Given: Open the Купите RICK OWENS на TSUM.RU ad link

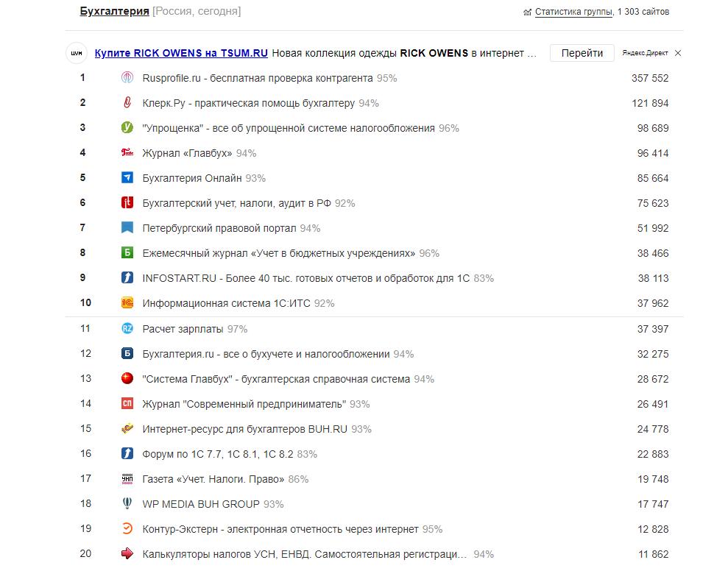Looking at the screenshot, I should tap(181, 53).
